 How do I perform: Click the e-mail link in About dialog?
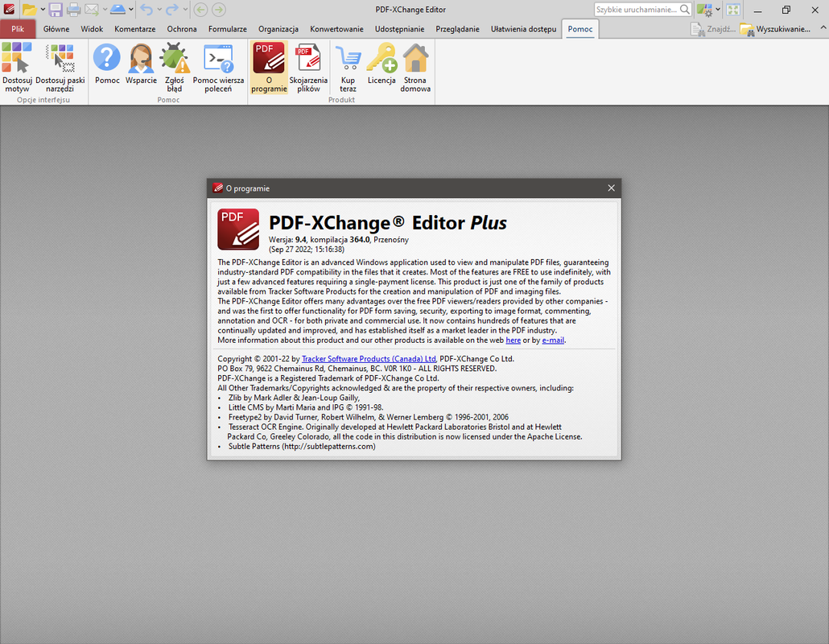[552, 340]
